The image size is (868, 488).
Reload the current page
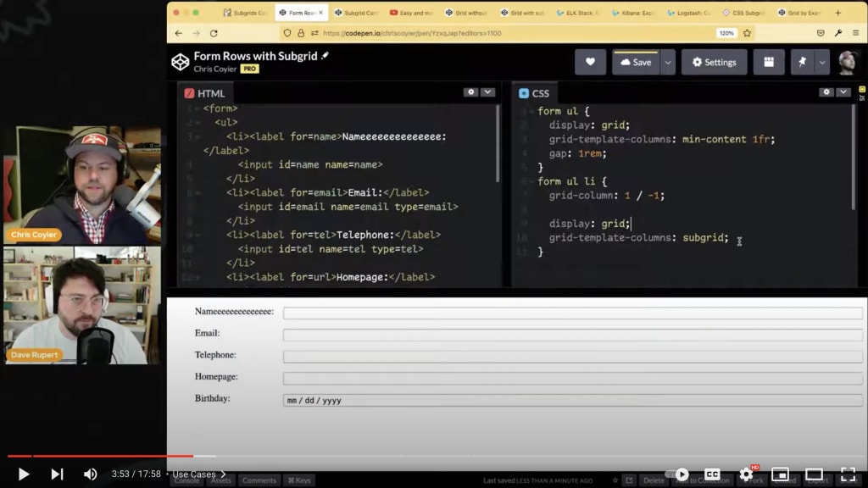[x=214, y=33]
